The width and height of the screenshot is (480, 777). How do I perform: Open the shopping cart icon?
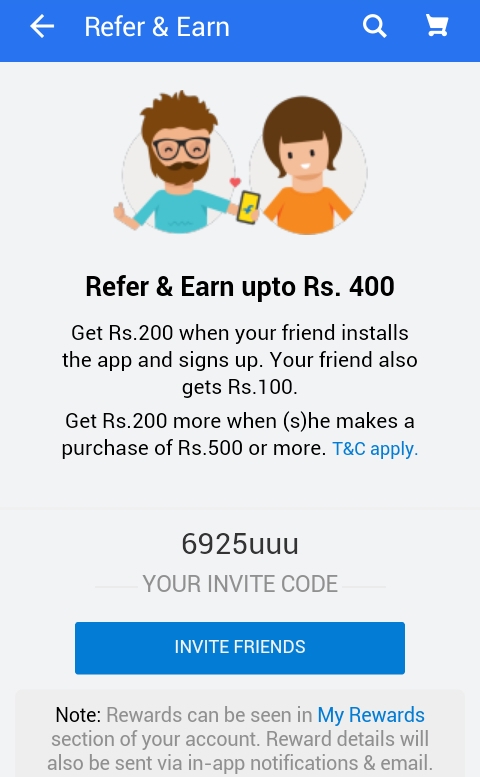click(437, 26)
